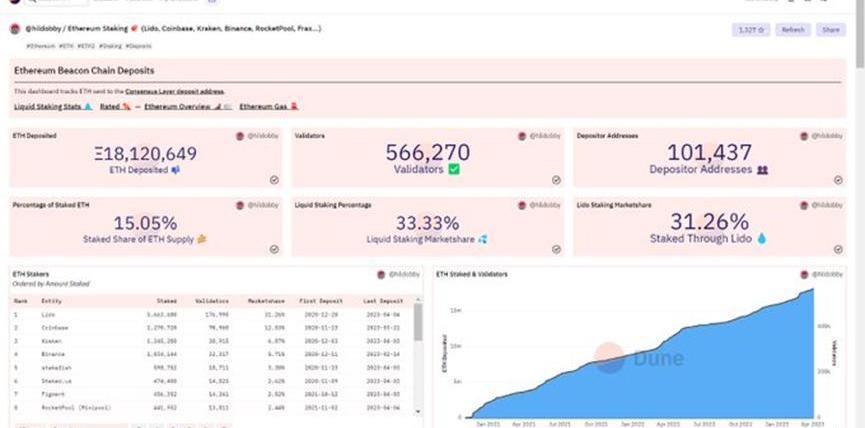Viewport: 865px width, 428px height.
Task: Open the Rated link
Action: (x=115, y=106)
